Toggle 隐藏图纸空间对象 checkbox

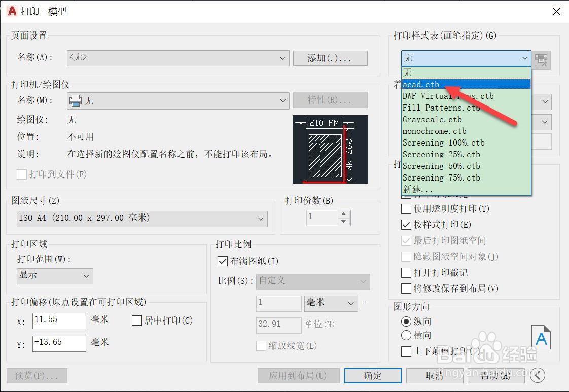coord(406,257)
